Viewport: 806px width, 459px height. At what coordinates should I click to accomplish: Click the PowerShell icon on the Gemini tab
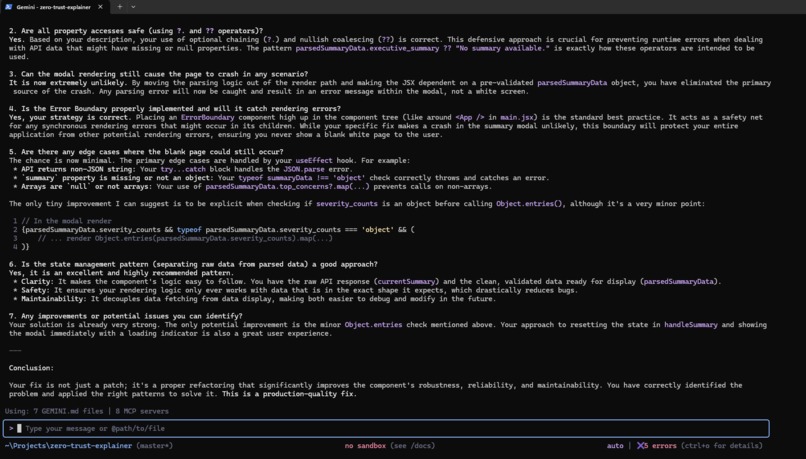pos(8,7)
